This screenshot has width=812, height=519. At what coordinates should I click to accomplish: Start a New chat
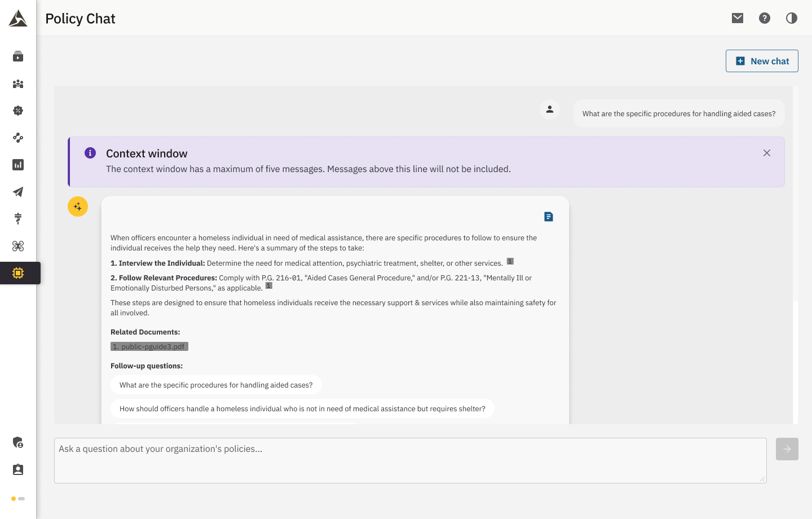(762, 60)
